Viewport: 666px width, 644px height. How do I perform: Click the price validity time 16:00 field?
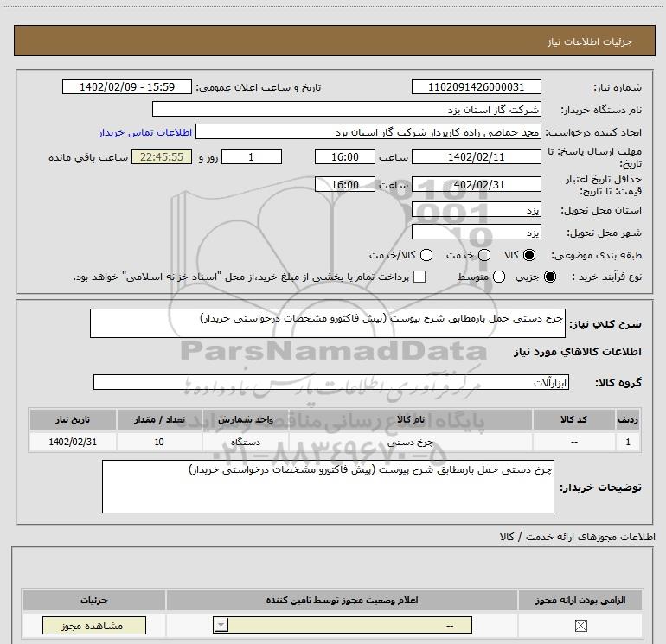(x=345, y=184)
